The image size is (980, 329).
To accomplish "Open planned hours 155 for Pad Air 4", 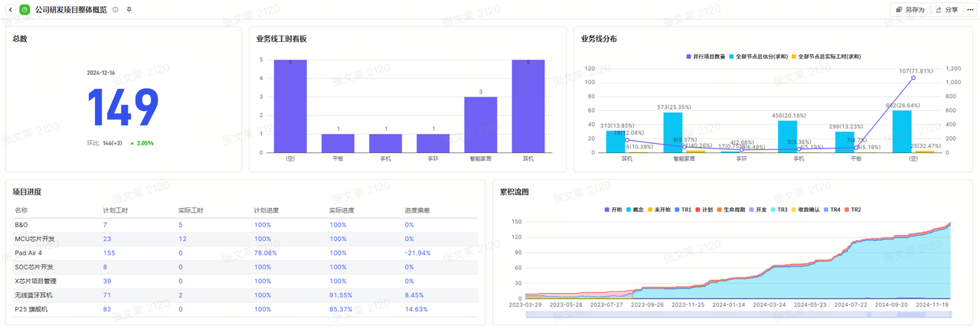I will [x=109, y=252].
